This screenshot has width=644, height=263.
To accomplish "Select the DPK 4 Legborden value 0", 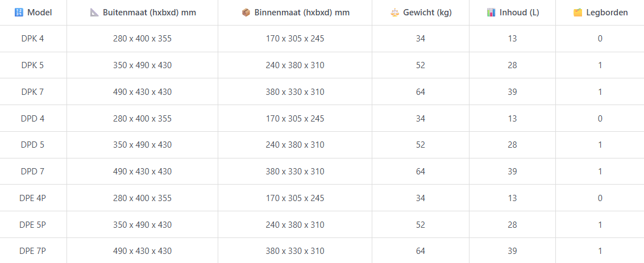I will [600, 39].
